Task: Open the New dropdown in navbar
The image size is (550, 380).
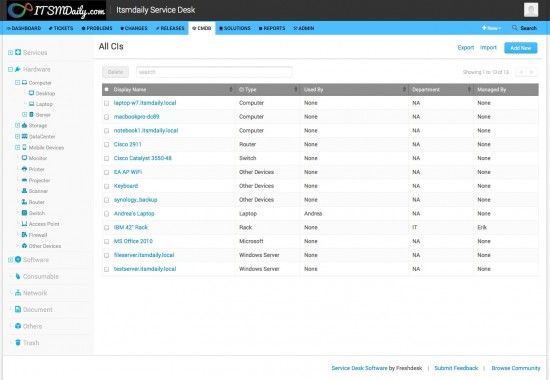Action: (491, 28)
